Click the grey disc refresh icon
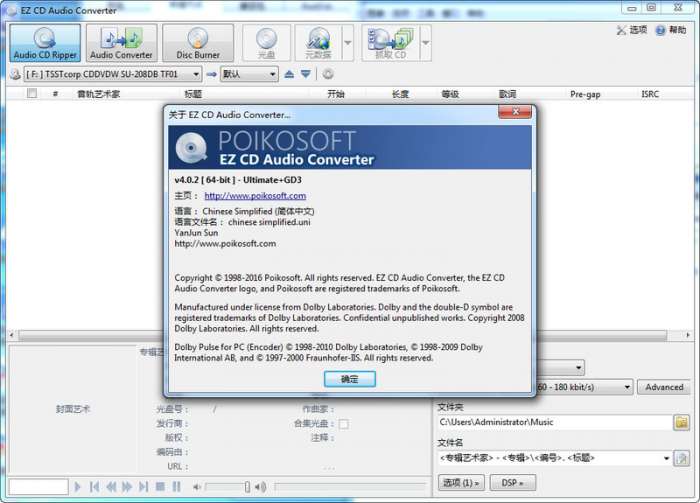This screenshot has height=503, width=700. pos(328,74)
